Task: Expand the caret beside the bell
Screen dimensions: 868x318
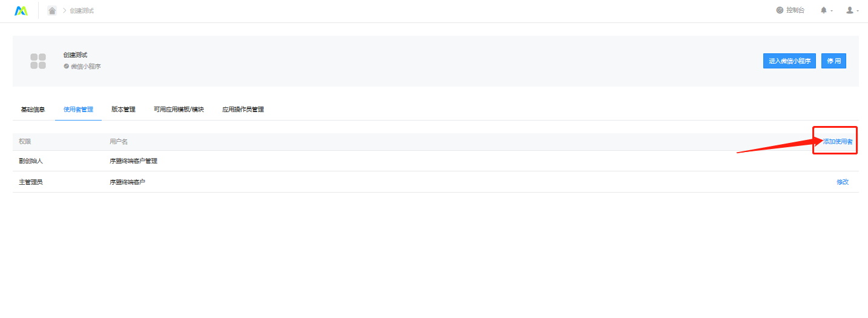Action: pos(832,11)
